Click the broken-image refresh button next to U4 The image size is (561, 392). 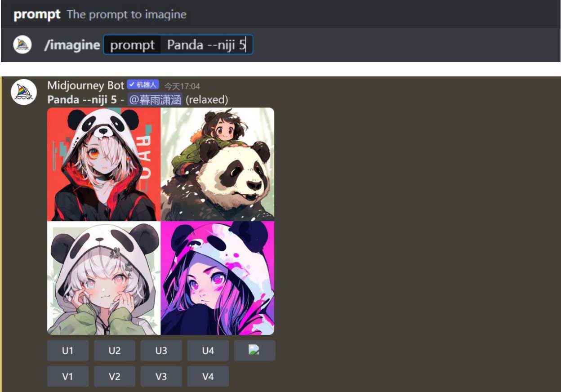[x=254, y=350]
